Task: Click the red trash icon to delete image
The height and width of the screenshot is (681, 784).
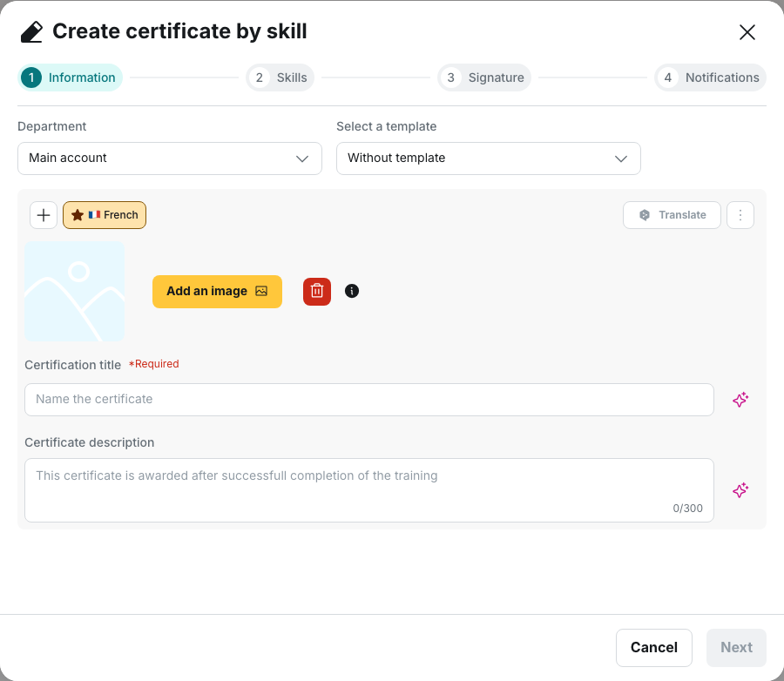Action: [x=317, y=292]
